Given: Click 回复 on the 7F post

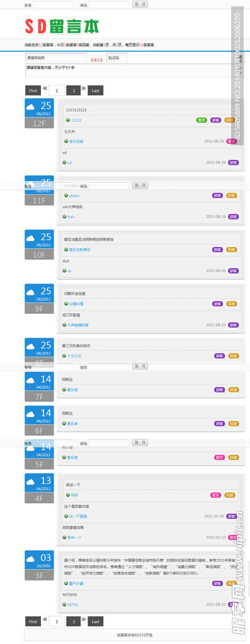Looking at the screenshot, I should (x=234, y=390).
